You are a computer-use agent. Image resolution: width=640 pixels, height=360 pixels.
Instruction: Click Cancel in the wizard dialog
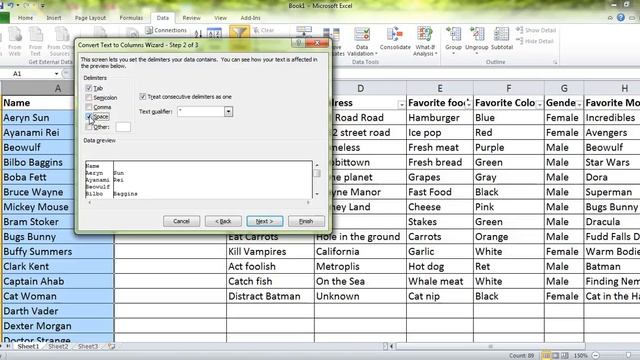coord(181,221)
